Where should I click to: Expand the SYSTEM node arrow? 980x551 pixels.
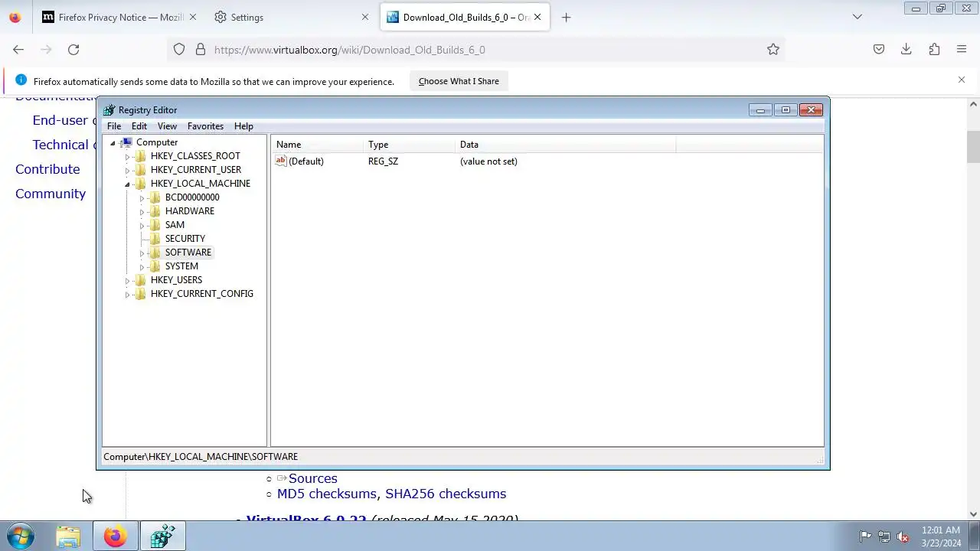tap(142, 267)
